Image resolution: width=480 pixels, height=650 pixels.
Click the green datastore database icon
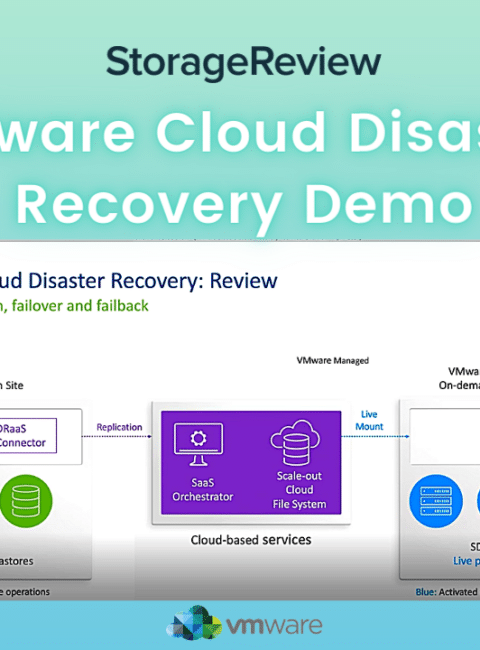[26, 501]
